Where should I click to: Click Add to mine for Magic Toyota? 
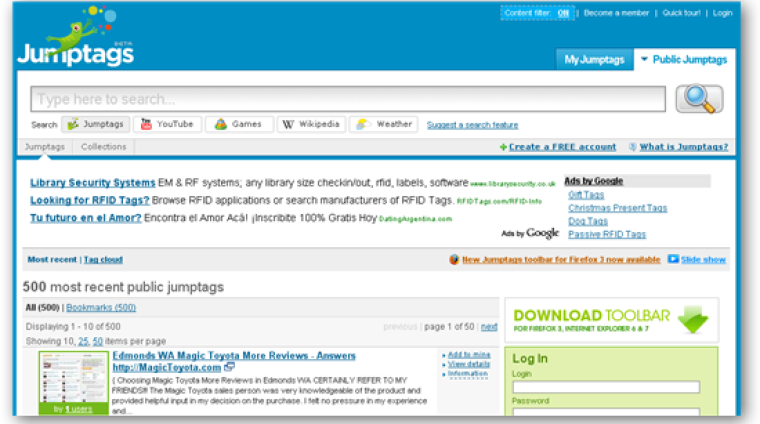point(469,355)
